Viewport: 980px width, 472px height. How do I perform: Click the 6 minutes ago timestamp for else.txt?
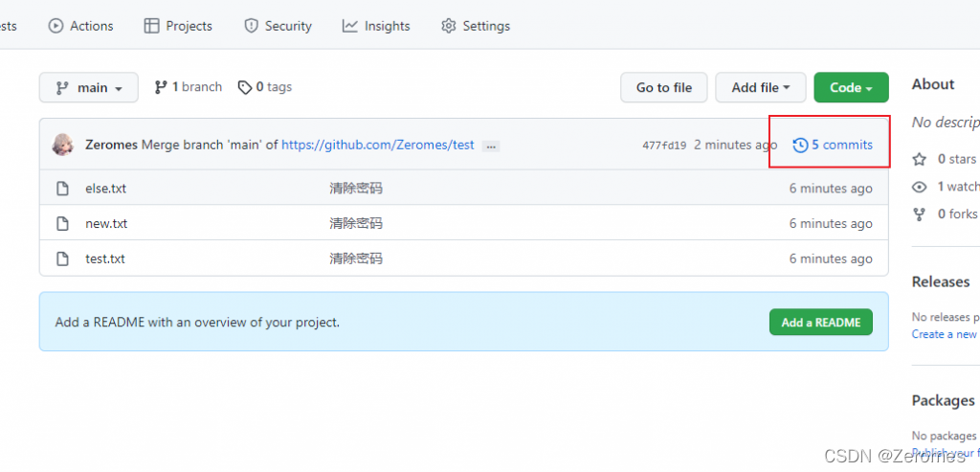(x=831, y=189)
